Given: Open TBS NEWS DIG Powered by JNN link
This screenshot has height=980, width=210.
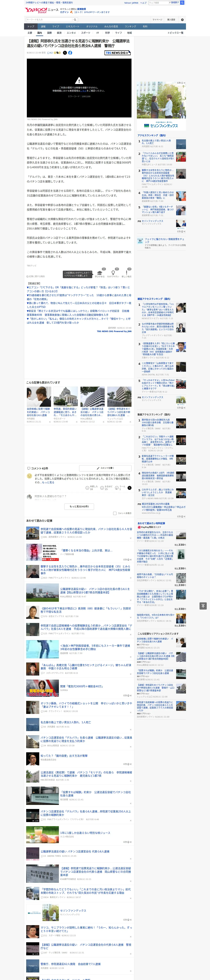Looking at the screenshot, I should [x=114, y=331].
